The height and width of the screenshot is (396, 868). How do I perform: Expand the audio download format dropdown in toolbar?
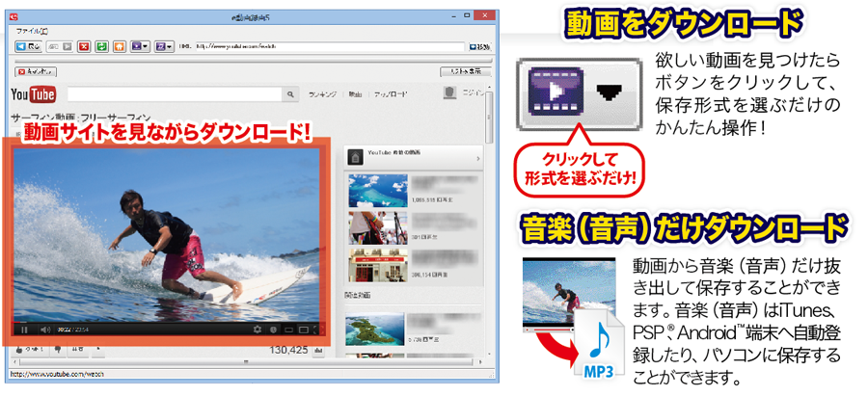166,46
